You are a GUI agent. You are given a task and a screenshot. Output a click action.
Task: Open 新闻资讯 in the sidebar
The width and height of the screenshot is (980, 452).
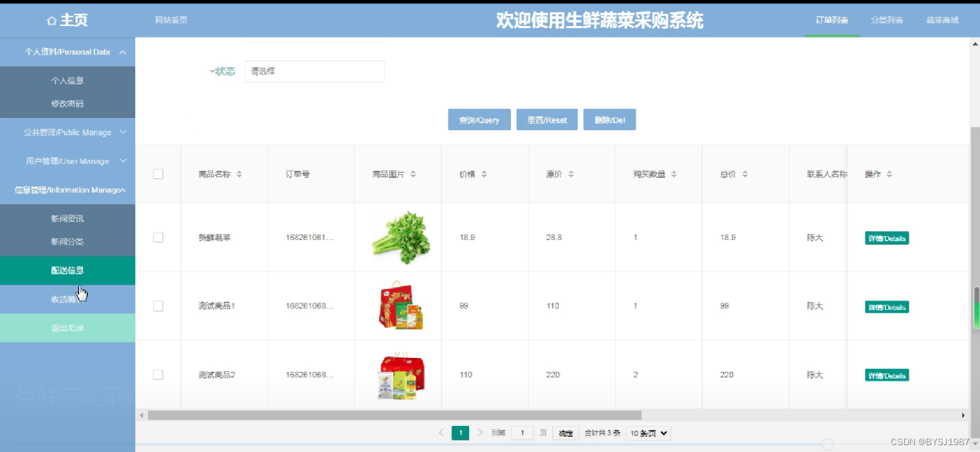pos(67,218)
